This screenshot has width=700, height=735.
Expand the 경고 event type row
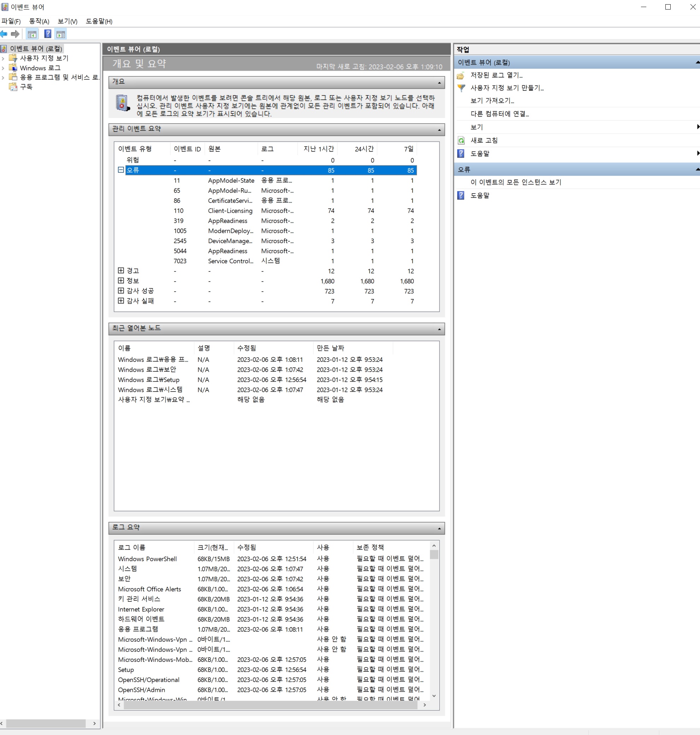pyautogui.click(x=121, y=270)
